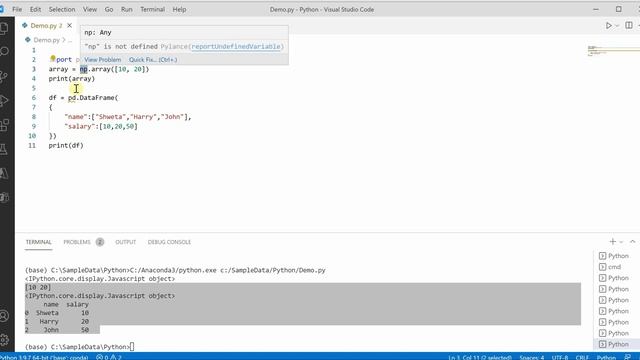Click the terminal prompt input area

(132, 347)
